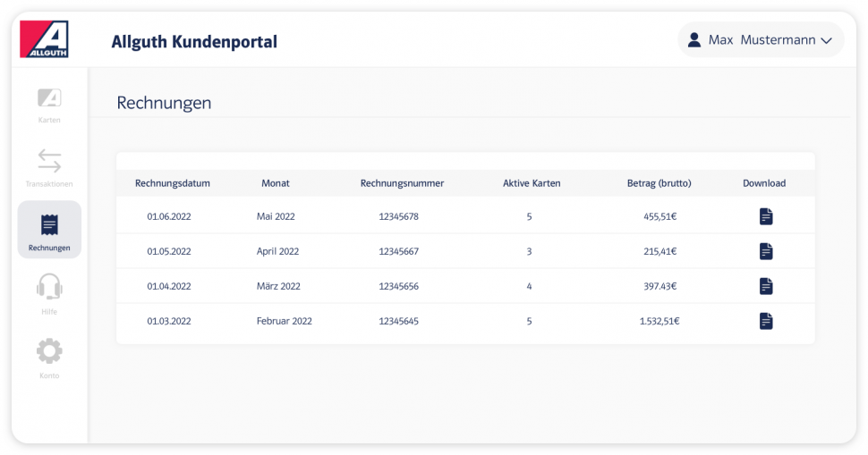Screen dimensions: 868x455
Task: Sort by Rechnungsdatum column header
Action: click(x=173, y=183)
